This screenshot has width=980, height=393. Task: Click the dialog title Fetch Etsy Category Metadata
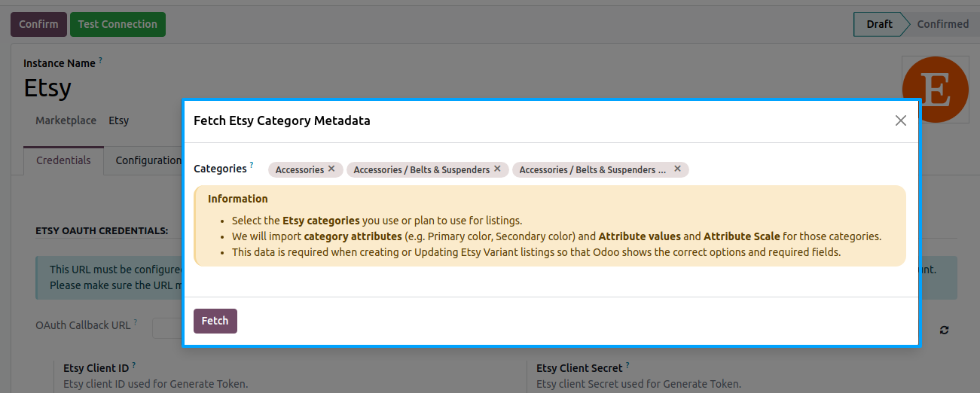(282, 120)
